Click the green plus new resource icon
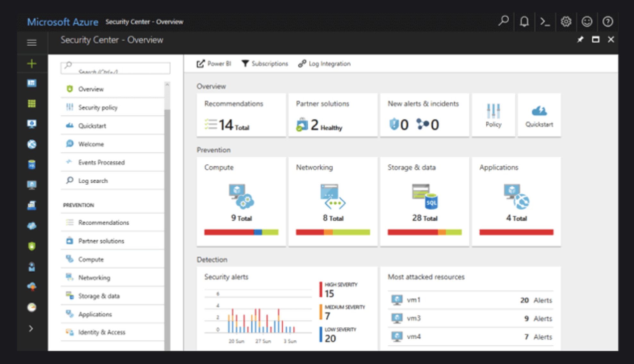Screen dimensions: 634x364 (x=31, y=64)
